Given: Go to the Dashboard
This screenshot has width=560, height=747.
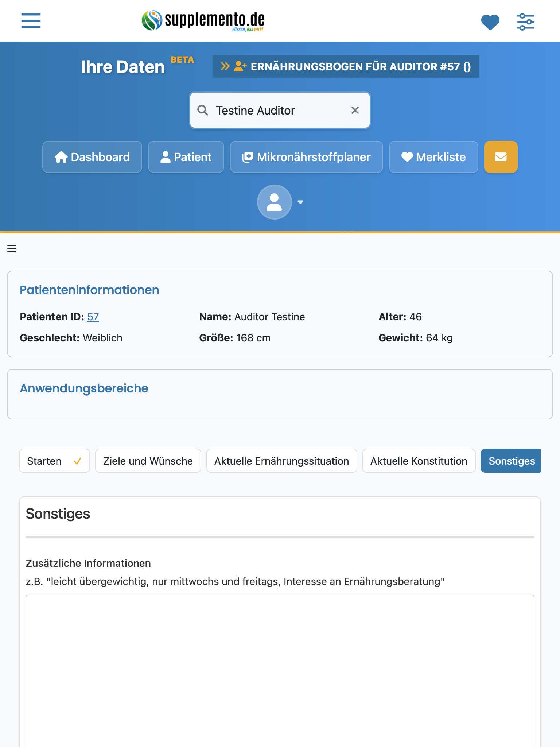Looking at the screenshot, I should (x=92, y=157).
